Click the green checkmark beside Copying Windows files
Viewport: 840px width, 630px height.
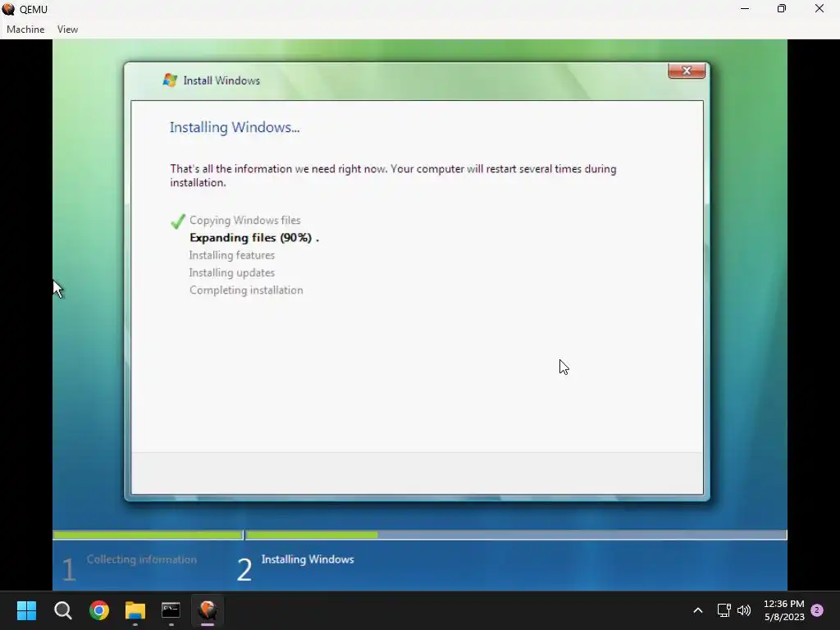(178, 221)
